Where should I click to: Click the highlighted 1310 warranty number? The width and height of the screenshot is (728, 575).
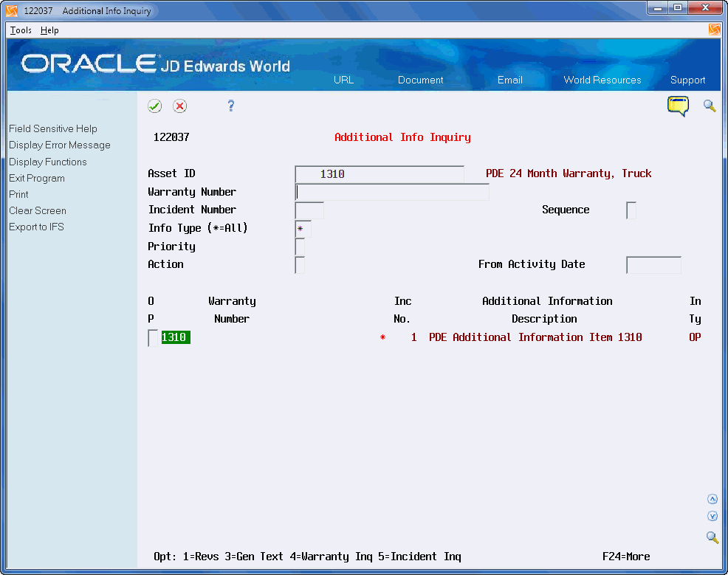[176, 337]
